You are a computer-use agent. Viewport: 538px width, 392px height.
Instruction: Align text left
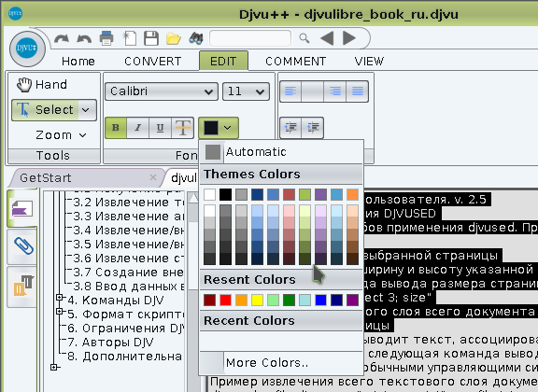[290, 91]
